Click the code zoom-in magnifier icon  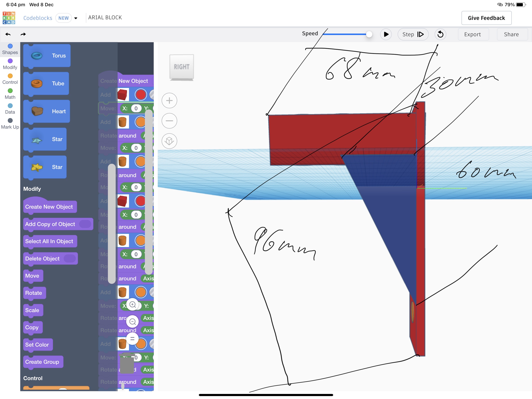133,305
